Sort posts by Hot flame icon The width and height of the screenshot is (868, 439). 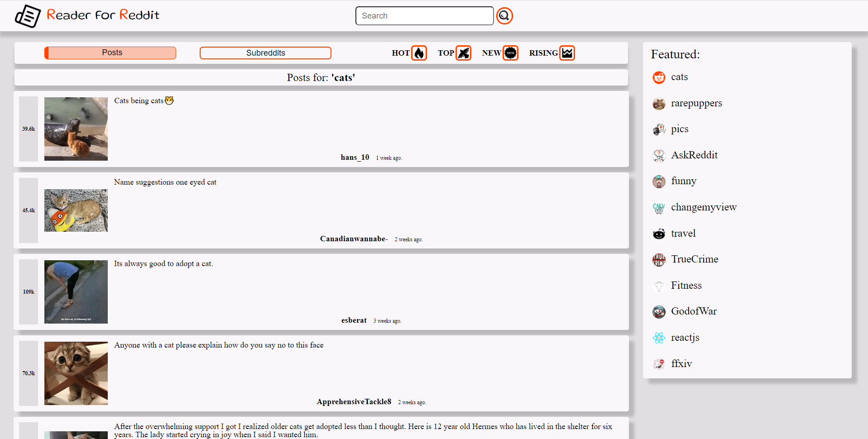[x=419, y=53]
